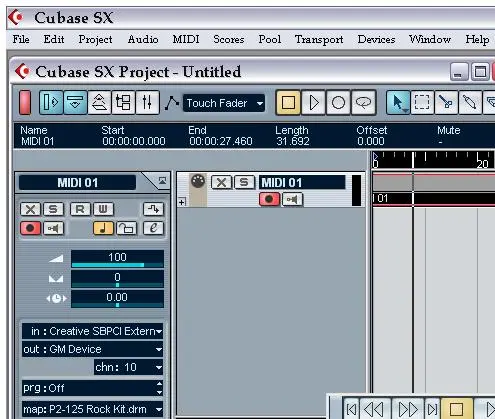Adjust the delay slider showing 0.00
The width and height of the screenshot is (495, 419).
[x=117, y=299]
